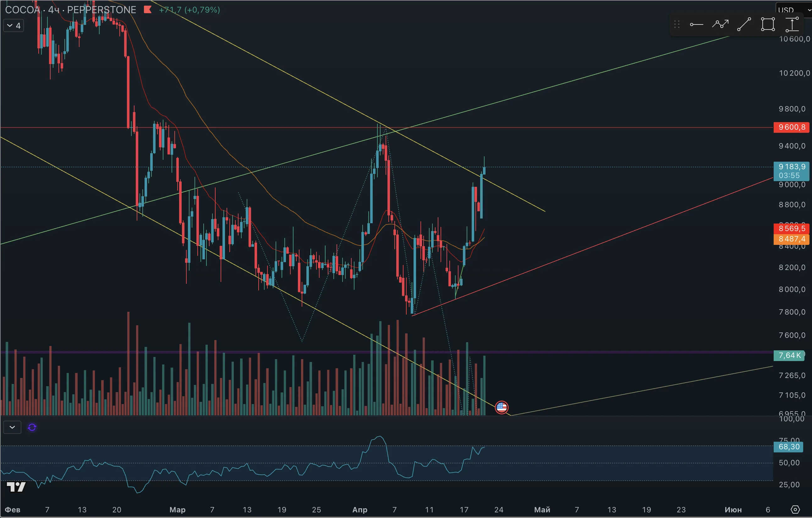Click the red flag next to PEPPERSTONE

147,10
